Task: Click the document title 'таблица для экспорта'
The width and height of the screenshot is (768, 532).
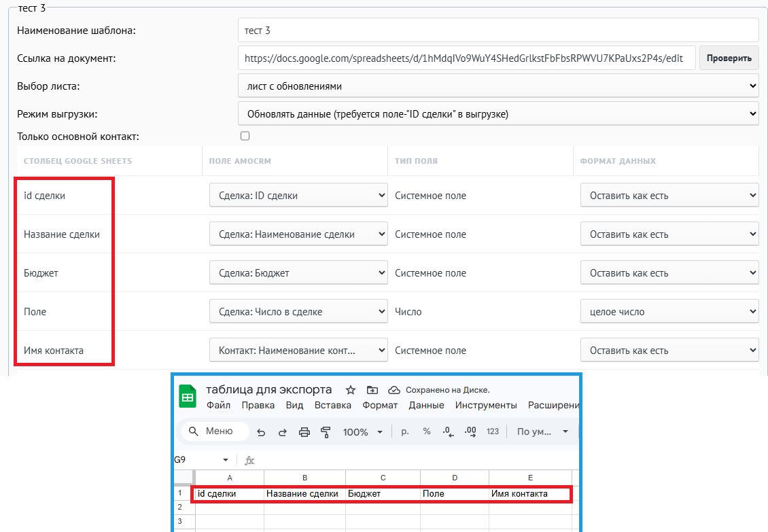Action: tap(269, 389)
